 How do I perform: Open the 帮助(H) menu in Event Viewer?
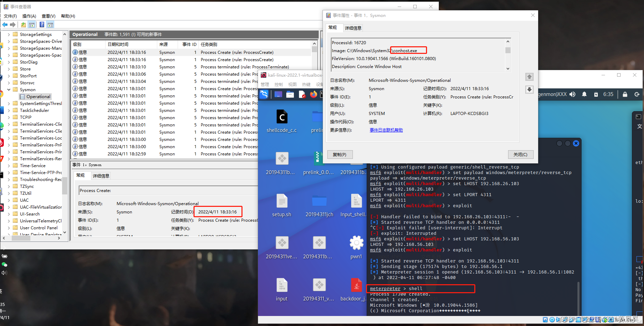pos(68,16)
